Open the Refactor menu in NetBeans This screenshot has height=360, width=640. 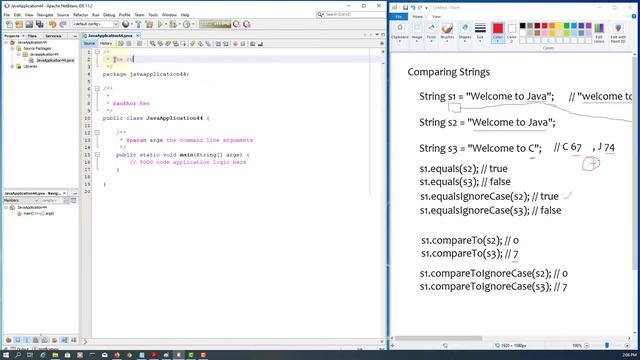coord(80,15)
